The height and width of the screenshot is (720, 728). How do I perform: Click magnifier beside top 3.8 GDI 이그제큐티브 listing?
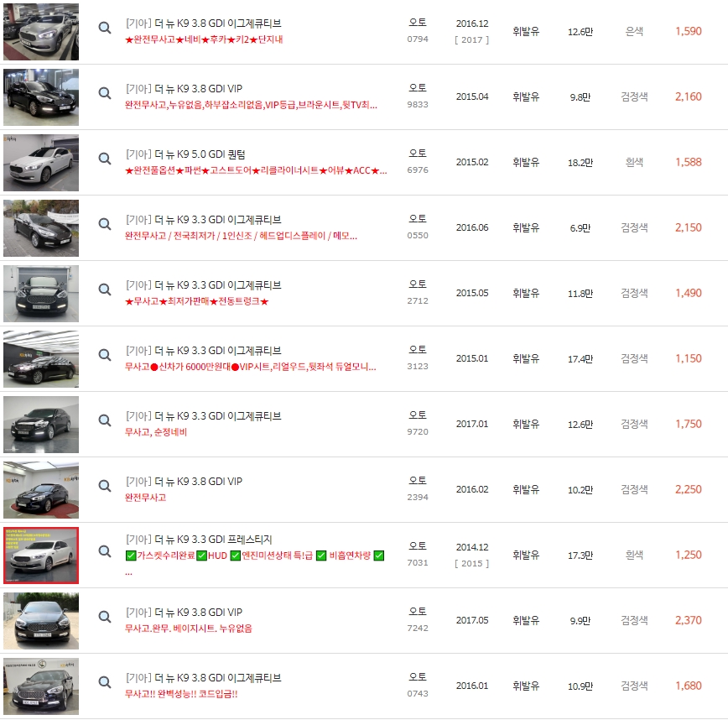click(104, 31)
